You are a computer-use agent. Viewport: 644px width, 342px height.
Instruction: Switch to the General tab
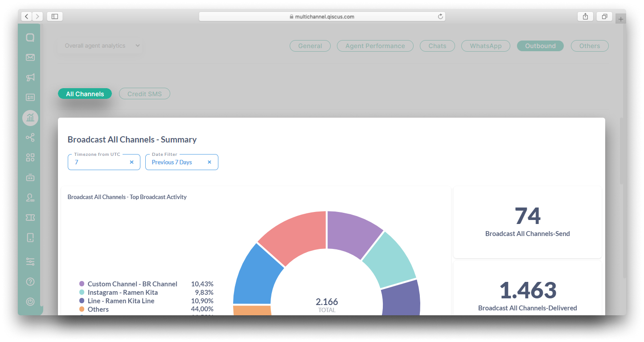[310, 46]
